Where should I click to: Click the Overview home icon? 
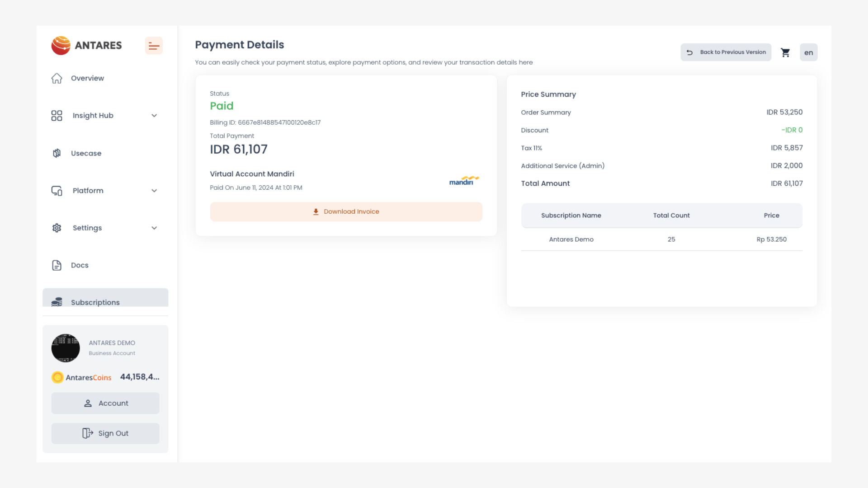(x=57, y=78)
